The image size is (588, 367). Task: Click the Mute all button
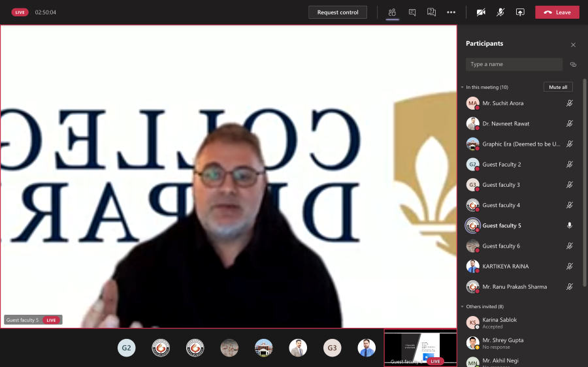pyautogui.click(x=558, y=87)
